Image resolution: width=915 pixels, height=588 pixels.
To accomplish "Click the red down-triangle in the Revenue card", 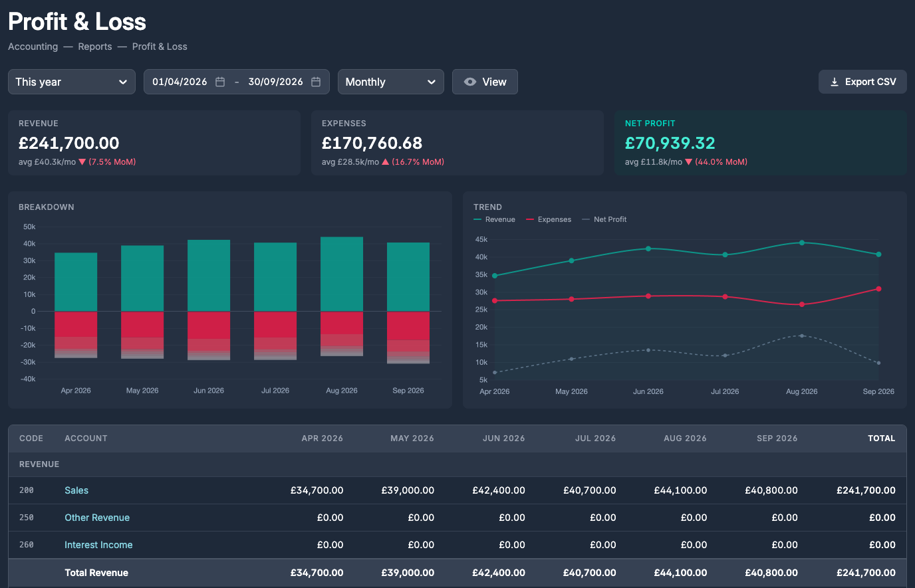I will pos(82,162).
